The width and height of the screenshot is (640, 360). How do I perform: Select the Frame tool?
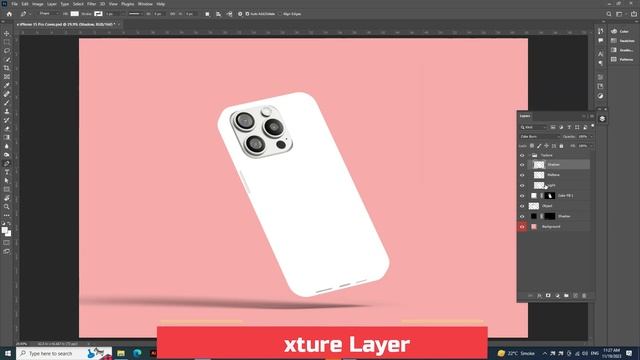pyautogui.click(x=7, y=76)
